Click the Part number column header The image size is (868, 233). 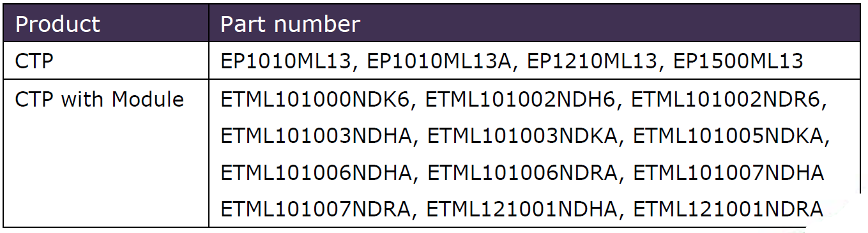pyautogui.click(x=290, y=24)
